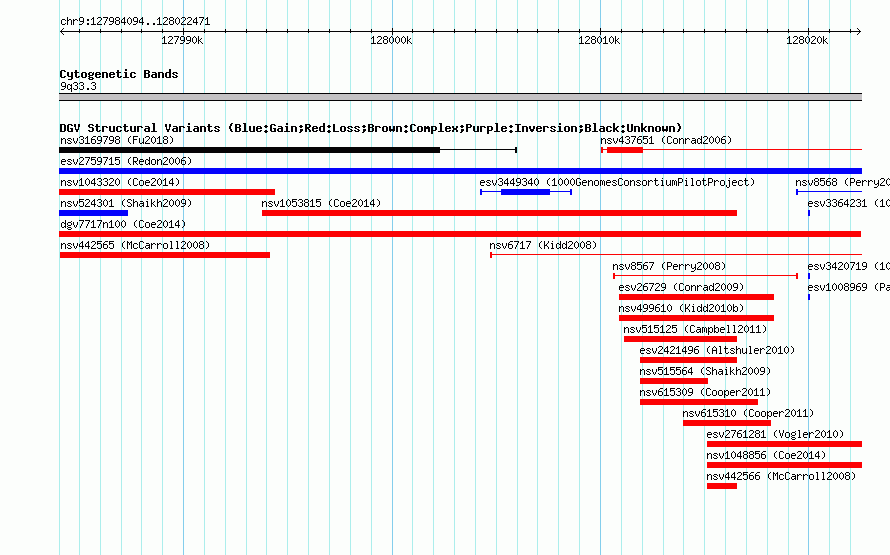Click the nsv3169798 (Fu2018) variant label
The image size is (890, 555).
click(117, 140)
